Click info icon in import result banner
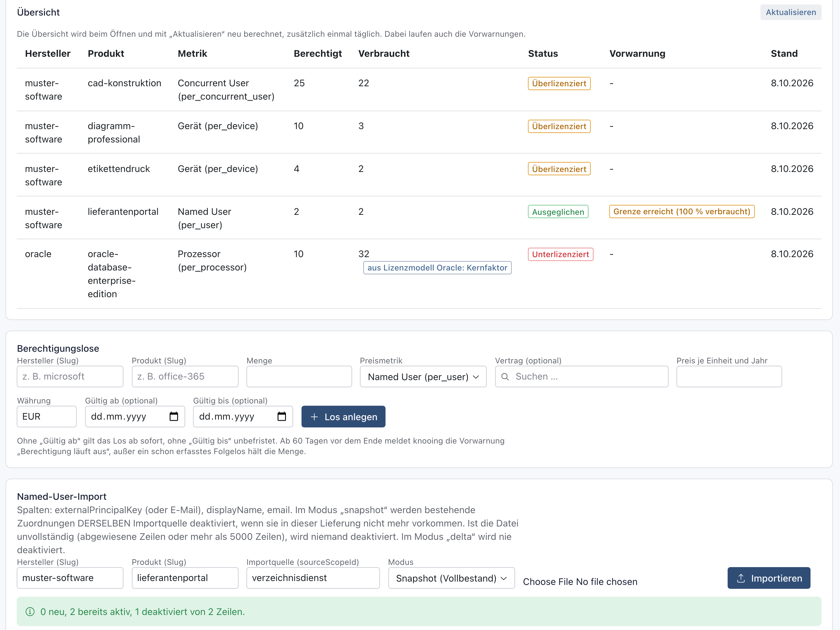Viewport: 840px width, 630px height. [x=30, y=611]
